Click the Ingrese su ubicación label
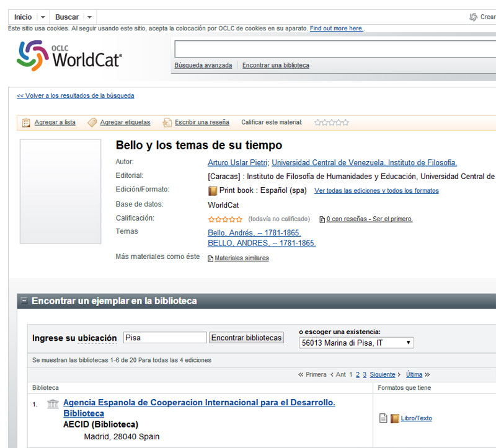 coord(74,338)
